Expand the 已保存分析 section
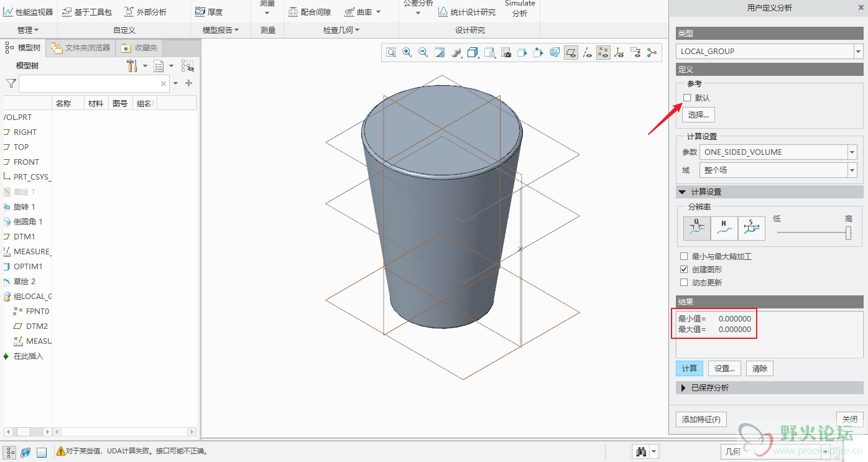This screenshot has width=868, height=462. tap(769, 387)
